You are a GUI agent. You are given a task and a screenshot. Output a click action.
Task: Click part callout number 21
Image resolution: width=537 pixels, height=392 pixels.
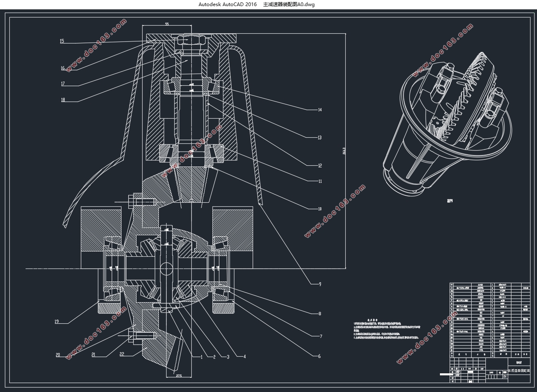point(93,355)
